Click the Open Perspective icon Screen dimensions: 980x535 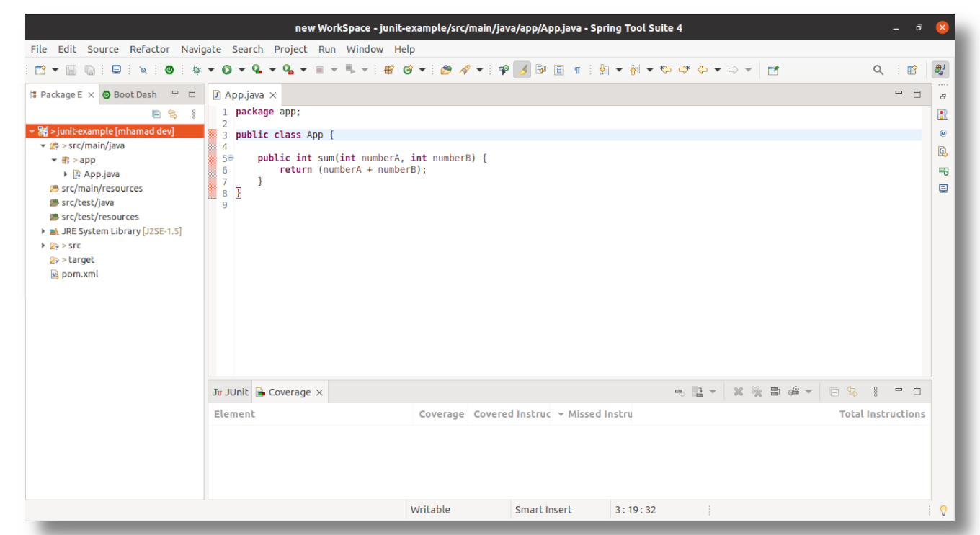tap(912, 70)
